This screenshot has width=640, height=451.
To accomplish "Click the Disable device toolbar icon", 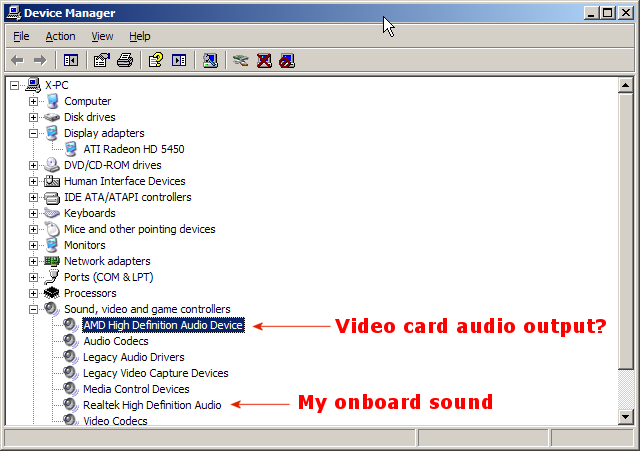I will click(287, 60).
